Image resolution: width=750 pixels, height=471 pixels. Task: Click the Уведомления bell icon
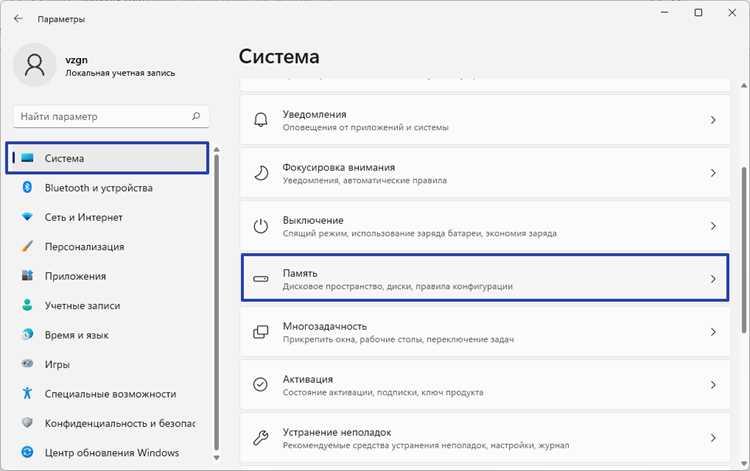pyautogui.click(x=261, y=120)
